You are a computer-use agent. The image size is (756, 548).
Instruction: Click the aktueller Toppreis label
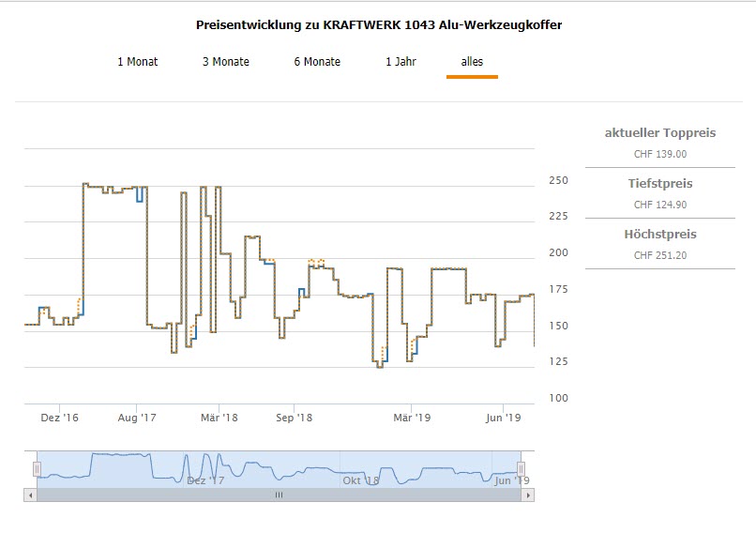660,133
